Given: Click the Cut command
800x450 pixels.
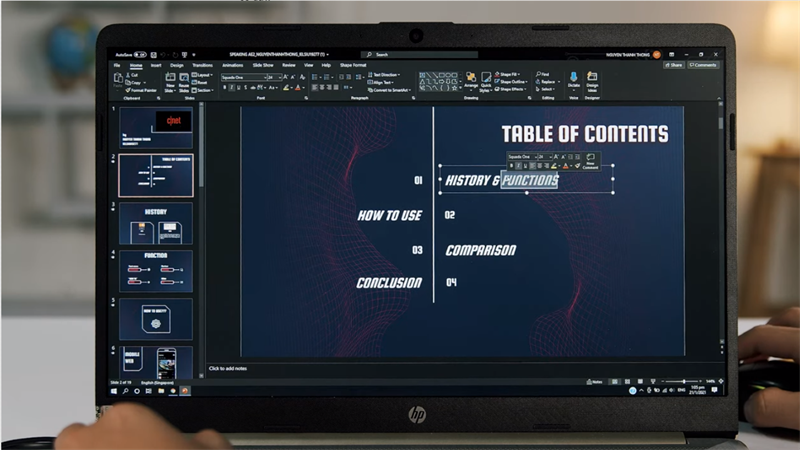Looking at the screenshot, I should (132, 75).
